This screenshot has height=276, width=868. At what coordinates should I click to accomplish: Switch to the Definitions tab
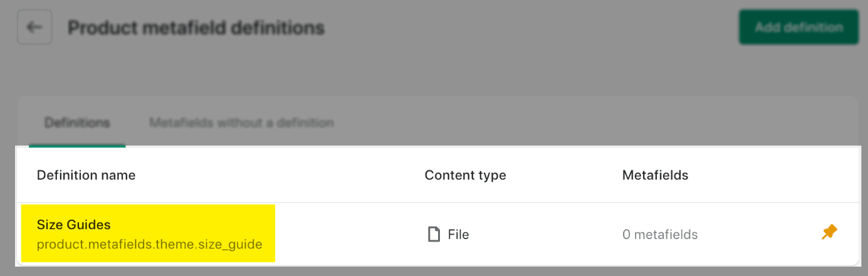(x=77, y=123)
